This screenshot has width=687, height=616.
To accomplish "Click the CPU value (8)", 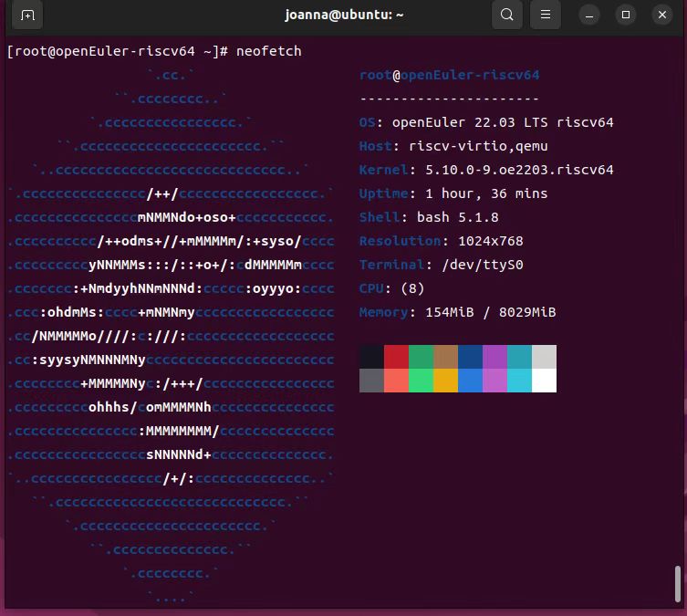I will point(412,288).
